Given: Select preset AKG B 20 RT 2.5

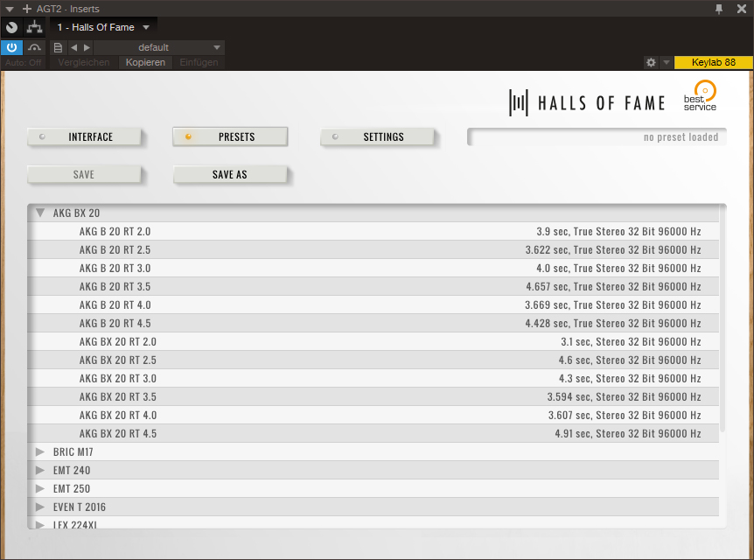Looking at the screenshot, I should [374, 249].
